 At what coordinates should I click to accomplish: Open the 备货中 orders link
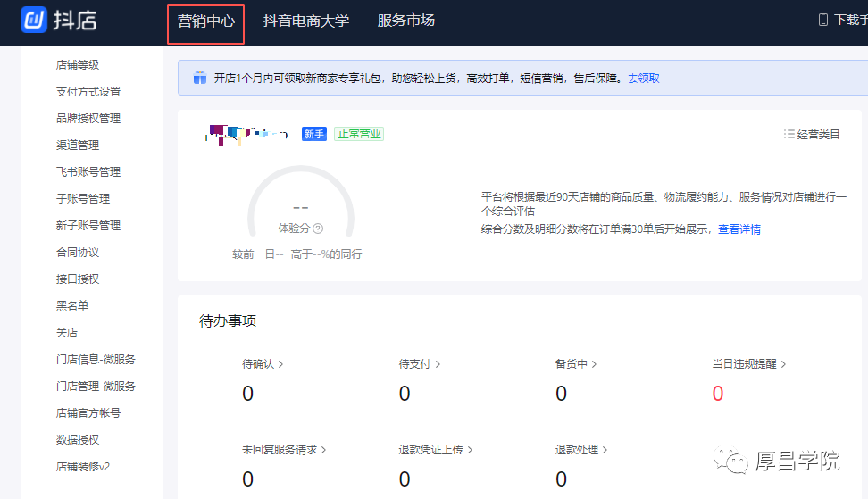(576, 364)
